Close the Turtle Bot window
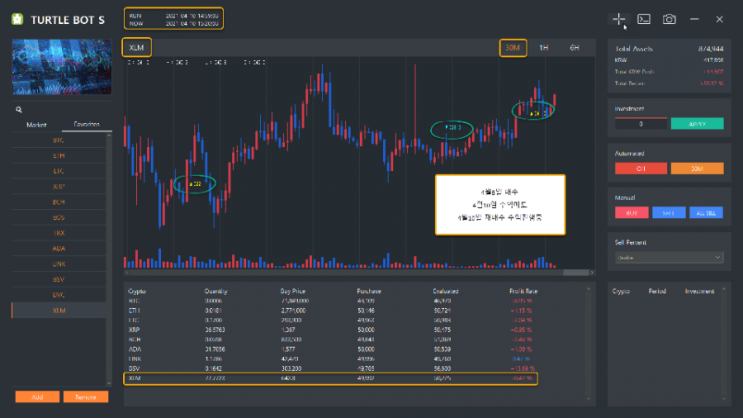The width and height of the screenshot is (743, 418). [719, 19]
